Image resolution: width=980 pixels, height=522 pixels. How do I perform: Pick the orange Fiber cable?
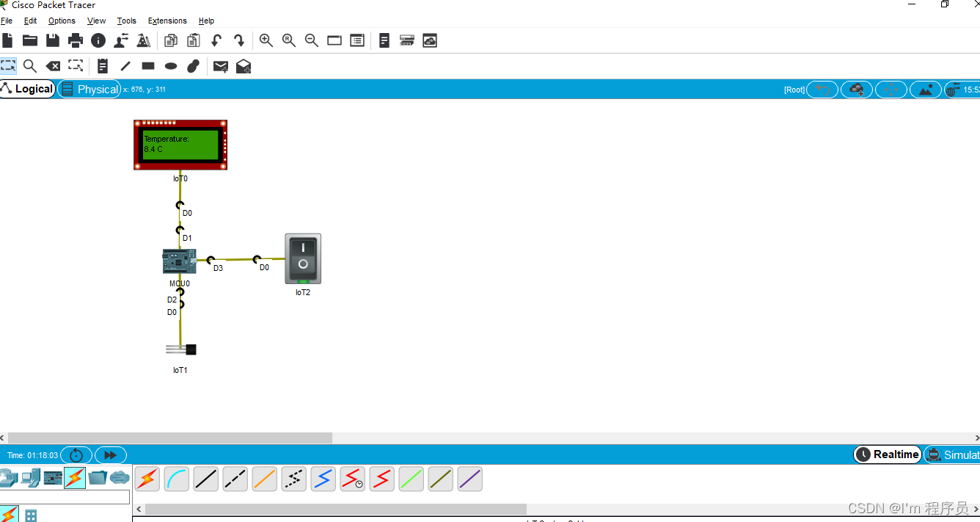(265, 479)
